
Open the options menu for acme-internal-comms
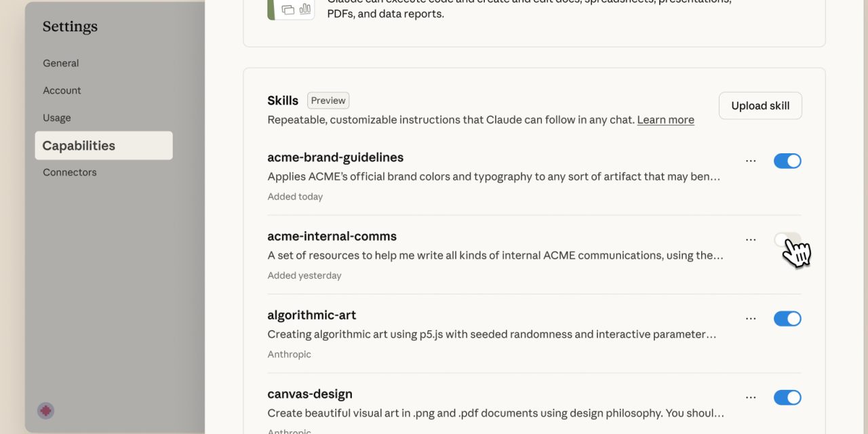(x=751, y=239)
